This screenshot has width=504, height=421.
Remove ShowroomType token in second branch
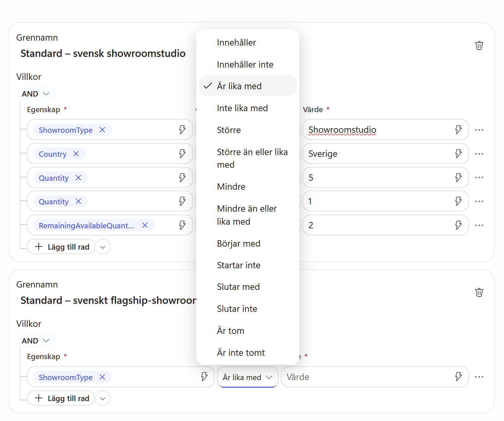pyautogui.click(x=102, y=377)
